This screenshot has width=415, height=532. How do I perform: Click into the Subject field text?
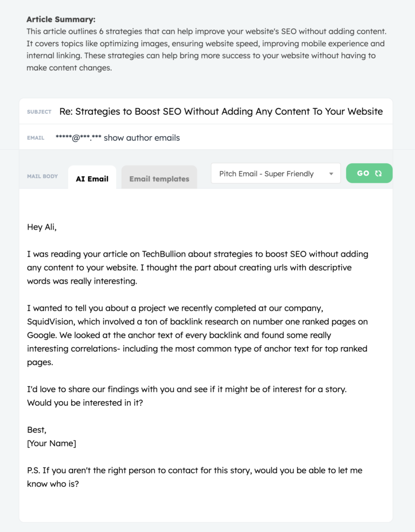[221, 112]
